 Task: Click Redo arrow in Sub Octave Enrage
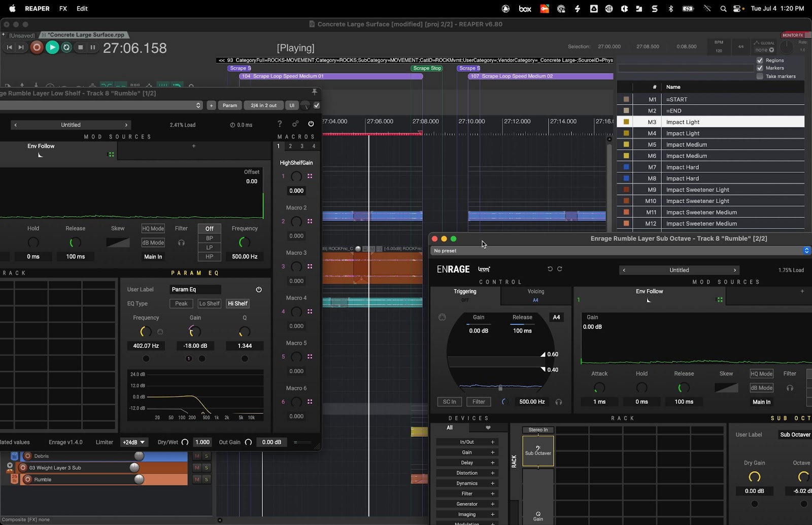(560, 269)
